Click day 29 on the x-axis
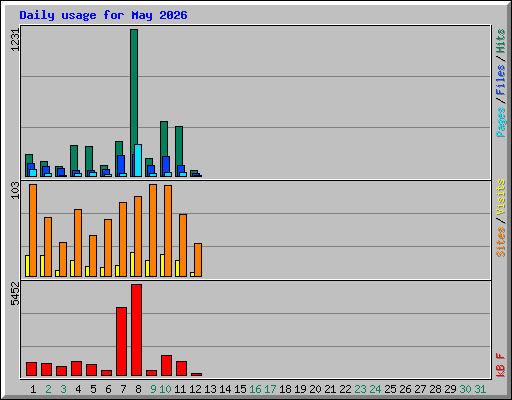 [x=450, y=389]
